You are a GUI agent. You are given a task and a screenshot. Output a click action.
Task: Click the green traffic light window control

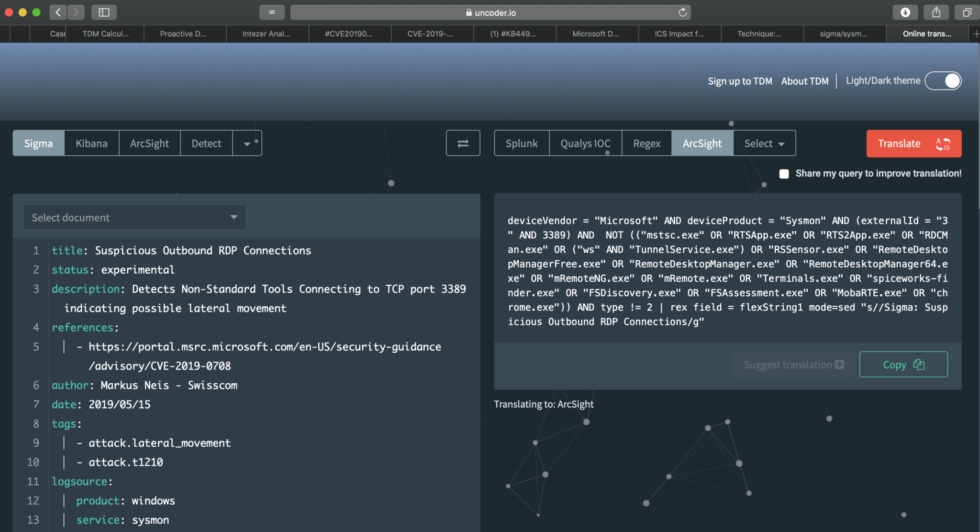click(x=35, y=12)
